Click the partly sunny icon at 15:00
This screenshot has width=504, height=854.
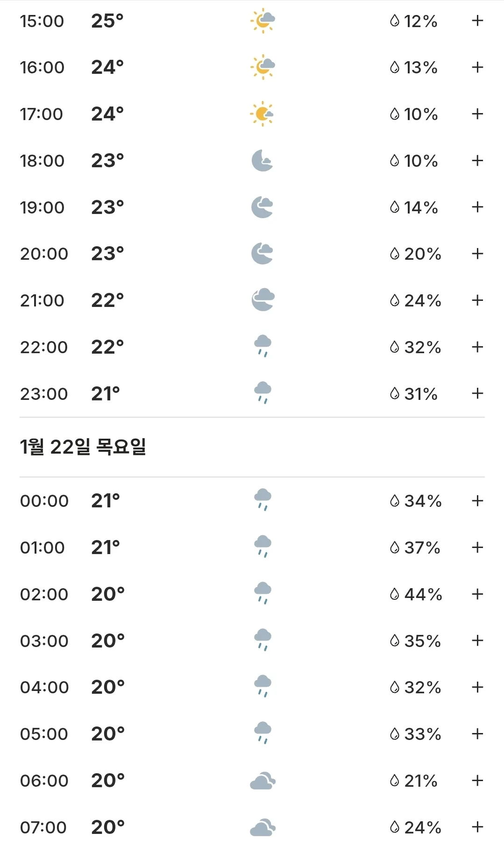(263, 21)
